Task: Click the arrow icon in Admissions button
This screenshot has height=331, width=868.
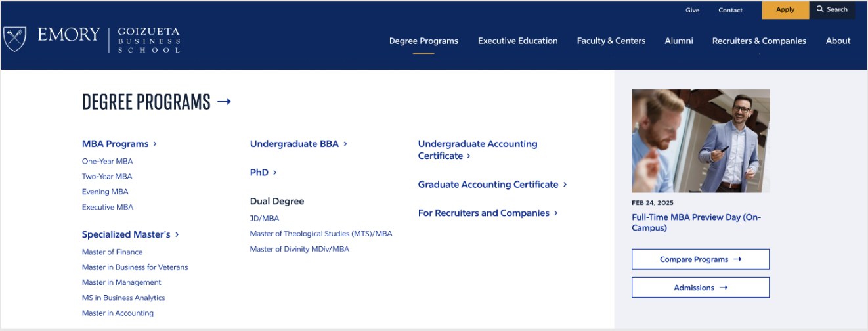Action: tap(724, 288)
